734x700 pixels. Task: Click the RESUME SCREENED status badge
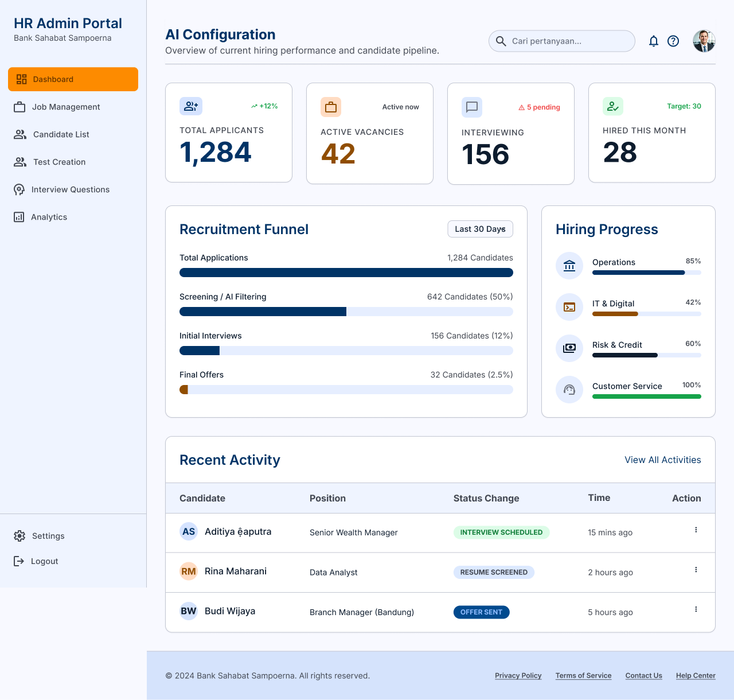pyautogui.click(x=494, y=572)
